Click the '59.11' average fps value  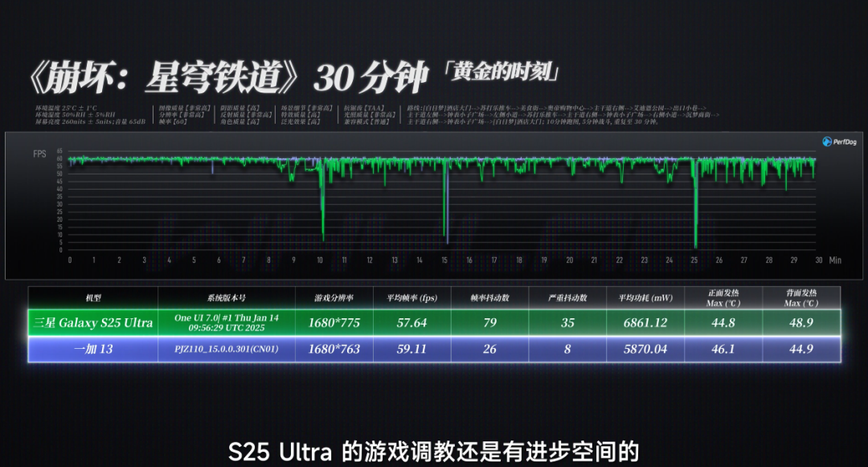click(411, 349)
